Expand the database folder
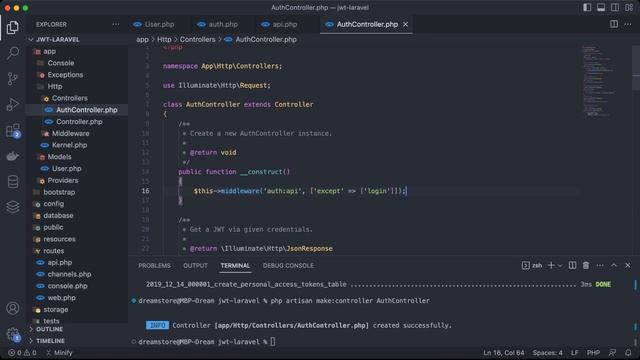The height and width of the screenshot is (360, 640). (58, 216)
